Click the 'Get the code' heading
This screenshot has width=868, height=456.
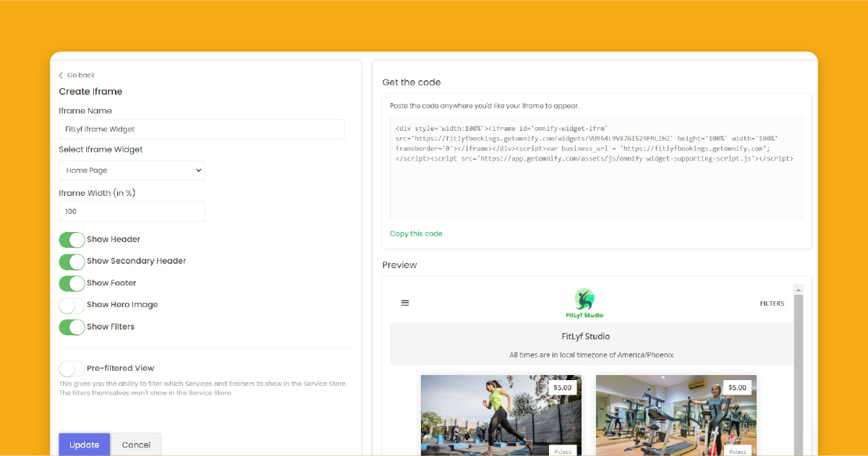412,82
